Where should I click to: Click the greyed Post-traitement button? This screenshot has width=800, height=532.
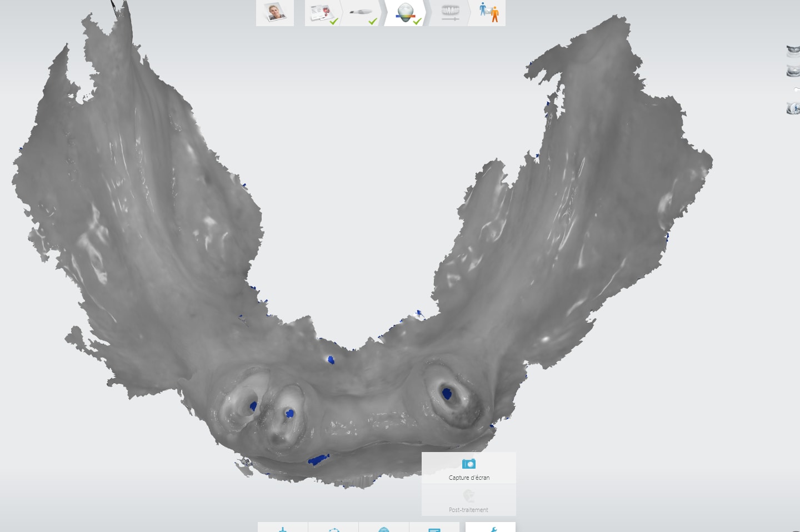468,500
